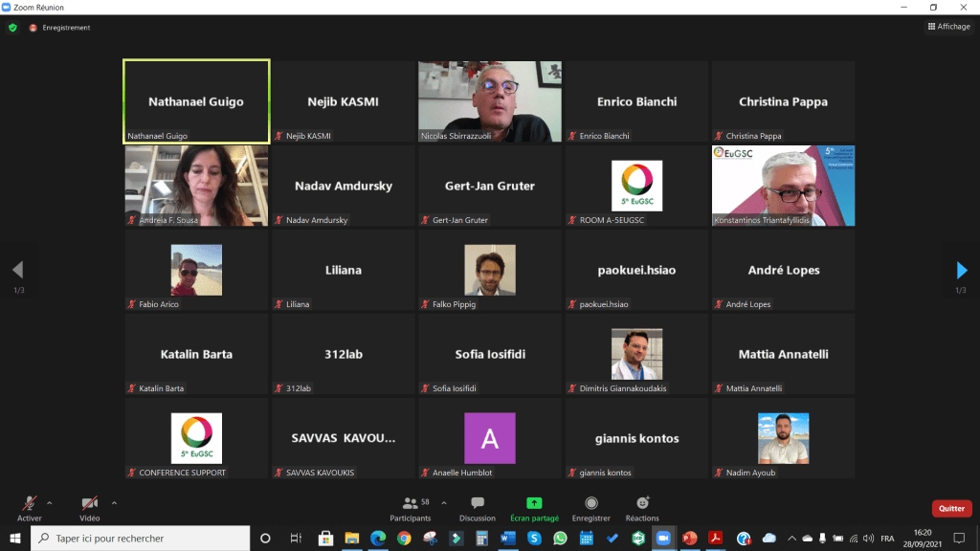The image size is (980, 551).
Task: Expand the arrow beside Participants
Action: coord(443,502)
